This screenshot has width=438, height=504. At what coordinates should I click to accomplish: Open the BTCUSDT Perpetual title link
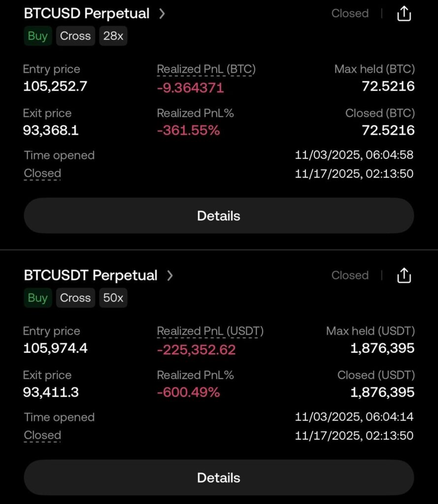[x=91, y=276]
